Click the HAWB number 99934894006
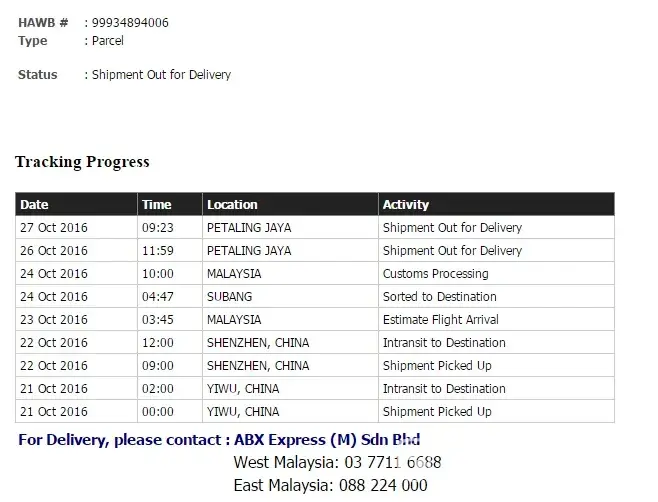 [x=130, y=23]
